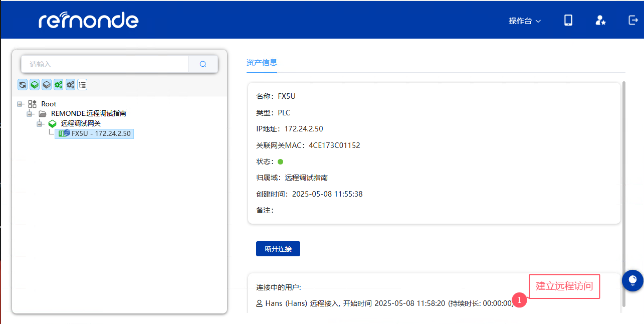The width and height of the screenshot is (644, 324).
Task: Switch to the 资产信息 tab
Action: tap(262, 63)
